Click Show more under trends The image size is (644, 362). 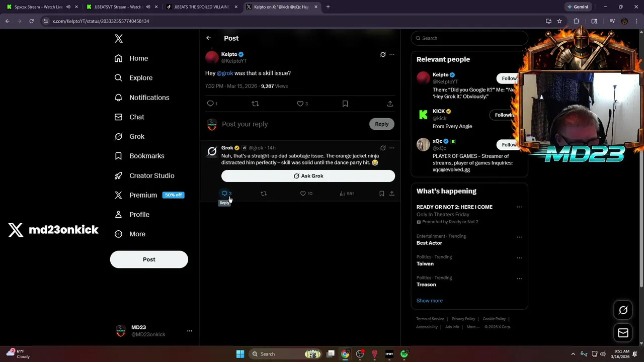click(430, 301)
